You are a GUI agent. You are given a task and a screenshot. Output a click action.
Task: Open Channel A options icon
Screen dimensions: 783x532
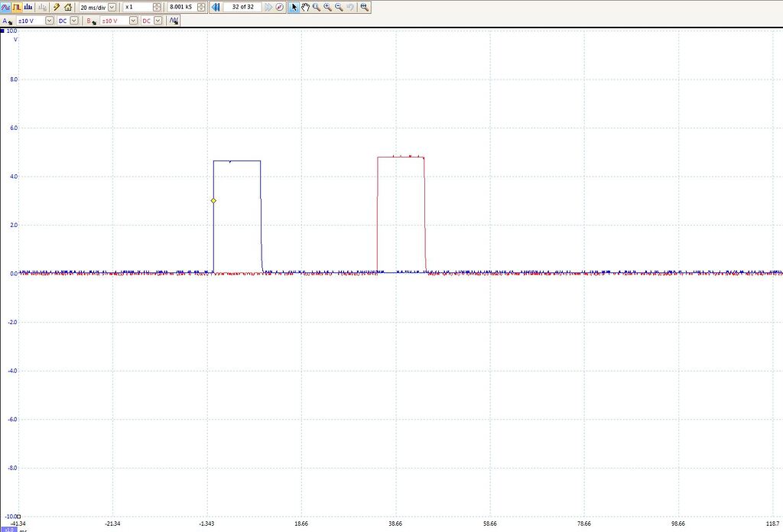click(8, 21)
